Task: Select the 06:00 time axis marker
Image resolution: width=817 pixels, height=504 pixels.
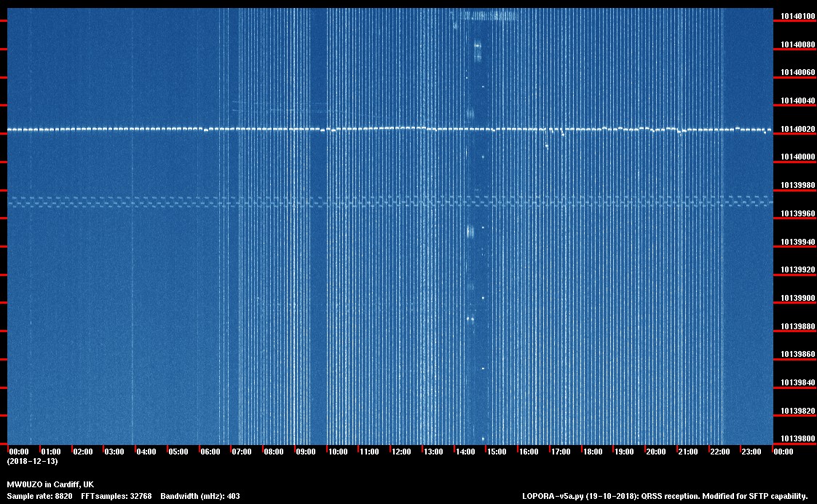Action: 210,452
